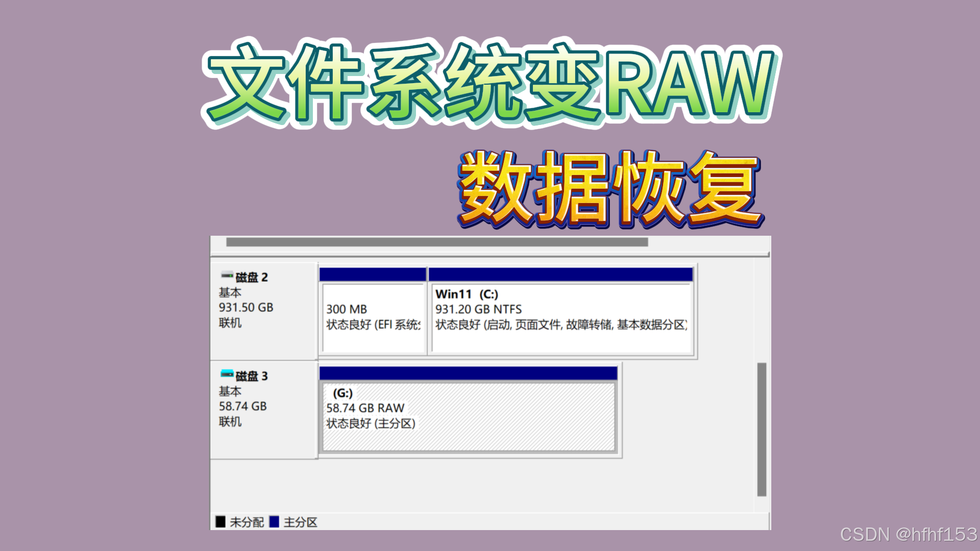Click the 58.74 GB size text under Disk 3

(x=243, y=406)
